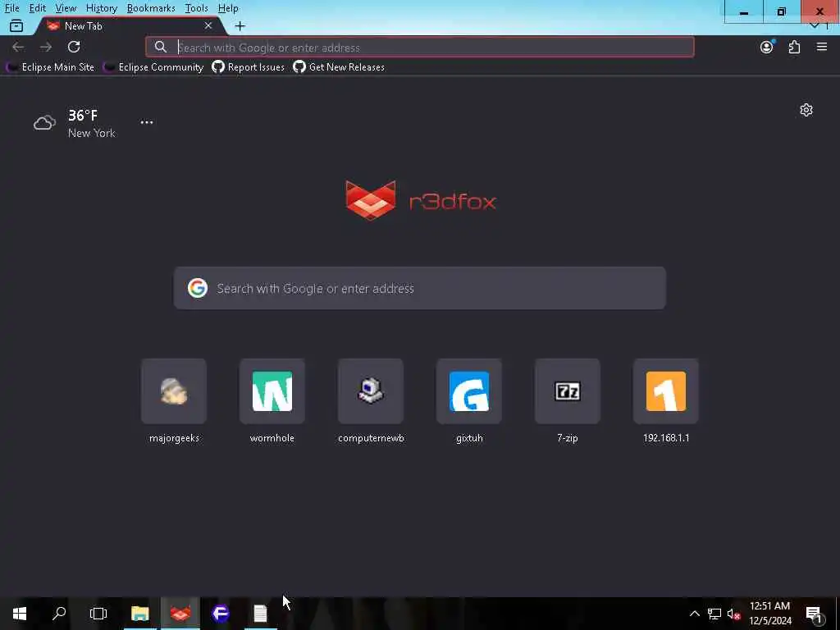Screen dimensions: 840x630
Task: Select the New Tab tab
Action: coord(129,25)
